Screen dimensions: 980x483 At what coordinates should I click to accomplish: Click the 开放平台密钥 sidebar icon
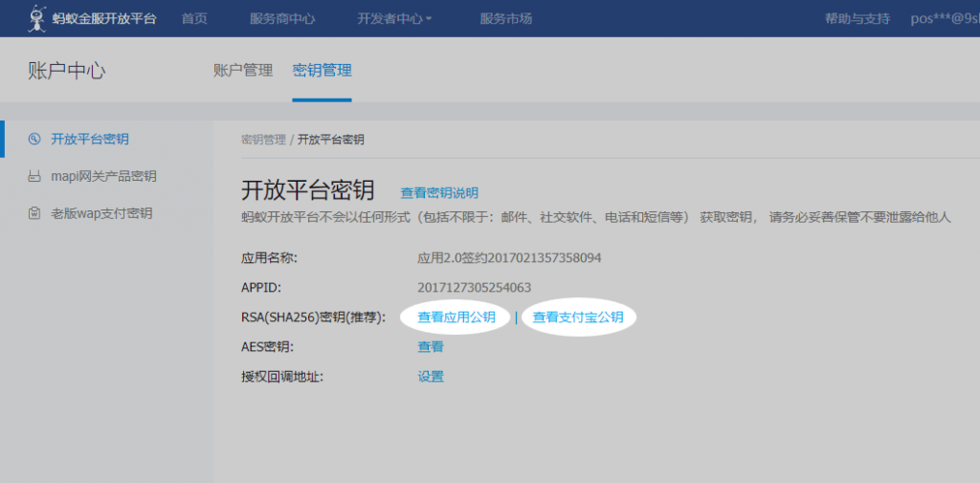34,140
